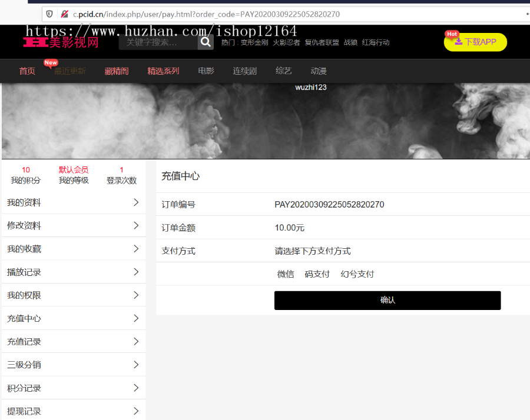The width and height of the screenshot is (530, 420).
Task: Click order amount 10.00元
Action: (289, 228)
